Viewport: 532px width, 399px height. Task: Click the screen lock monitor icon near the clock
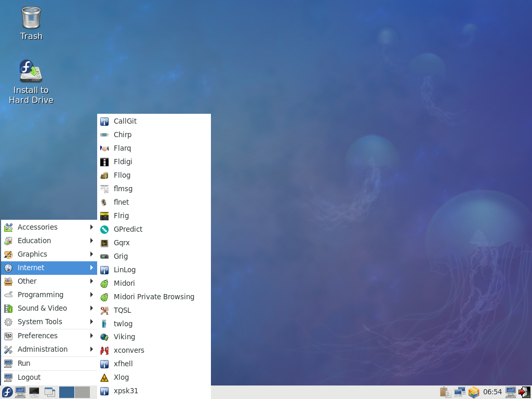tap(511, 392)
